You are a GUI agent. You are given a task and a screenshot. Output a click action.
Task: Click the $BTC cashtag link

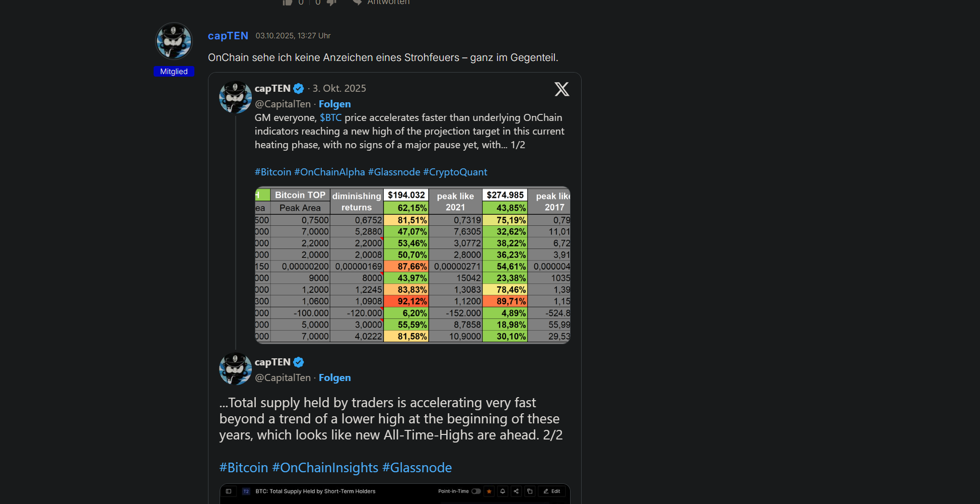tap(330, 117)
